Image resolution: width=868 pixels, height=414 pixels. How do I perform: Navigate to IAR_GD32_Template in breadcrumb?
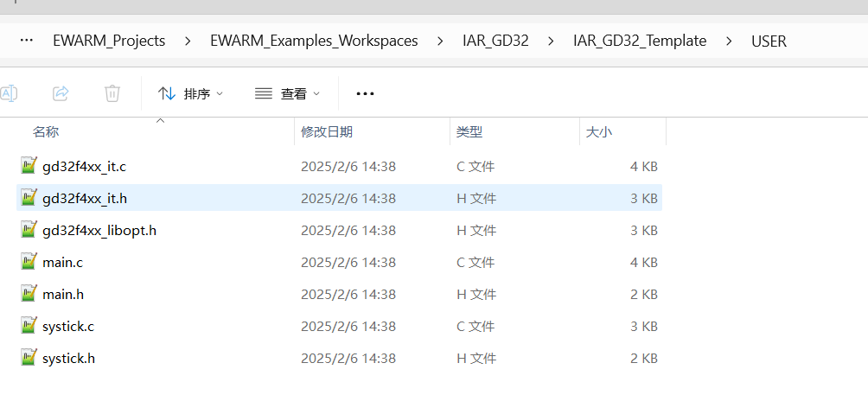640,41
